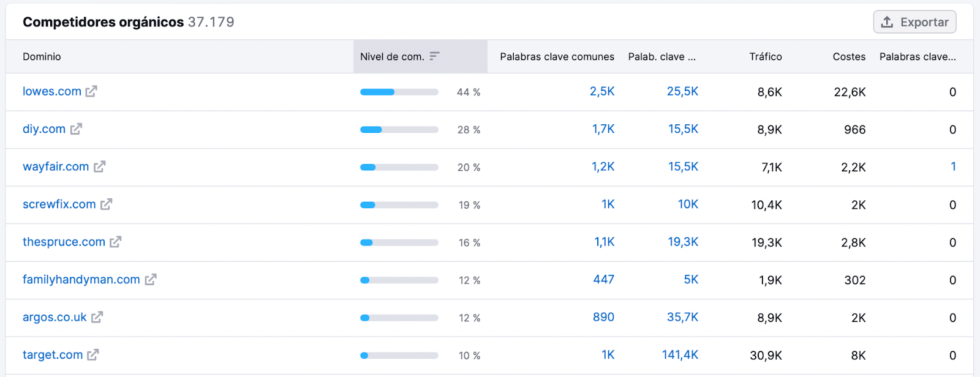Click the sort icon in Nivel de com. header
Image resolution: width=980 pixels, height=377 pixels.
(434, 56)
